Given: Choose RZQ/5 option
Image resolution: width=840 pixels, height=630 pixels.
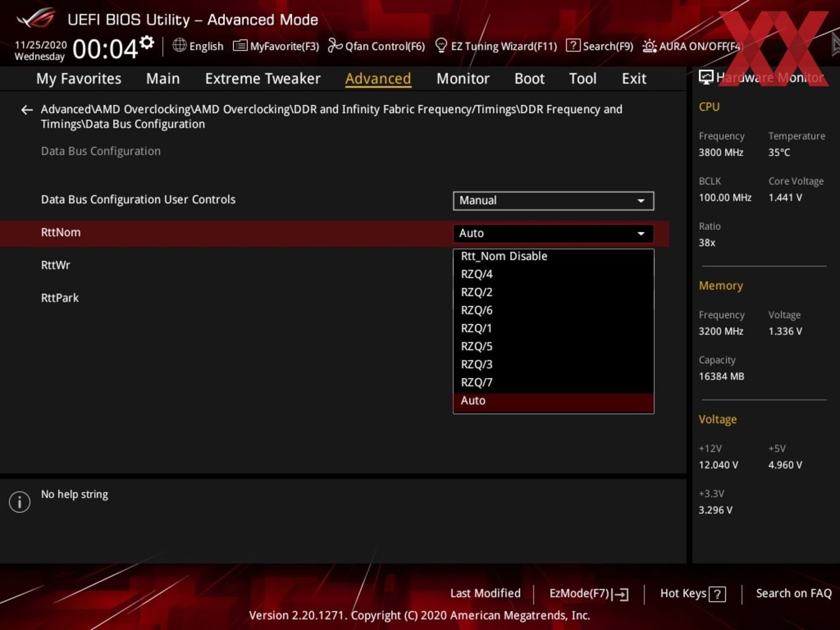Looking at the screenshot, I should 553,346.
